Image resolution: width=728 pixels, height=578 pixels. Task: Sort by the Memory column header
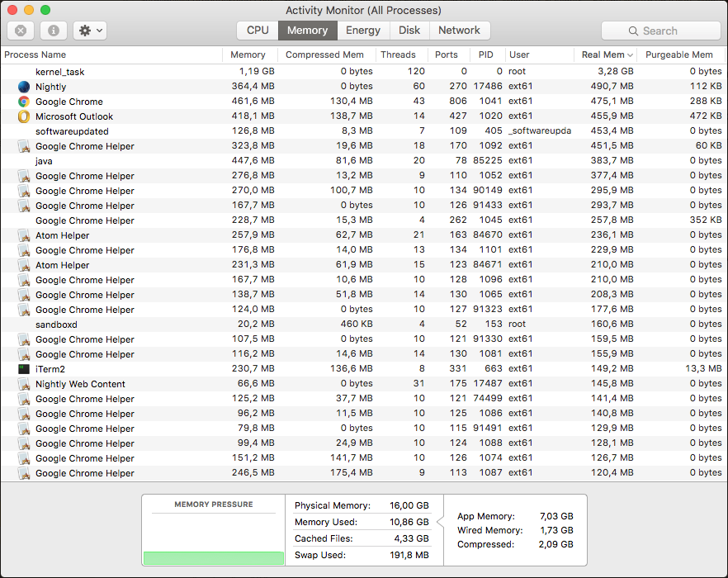tap(250, 54)
